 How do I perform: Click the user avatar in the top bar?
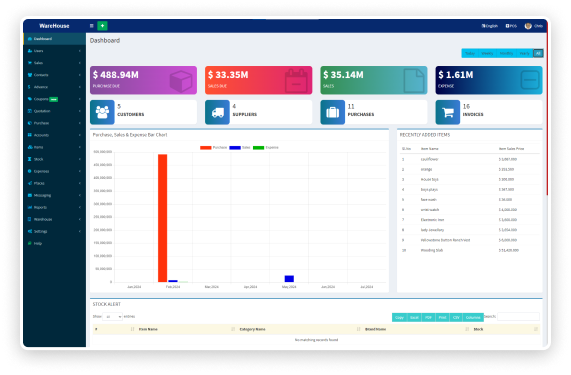[528, 26]
